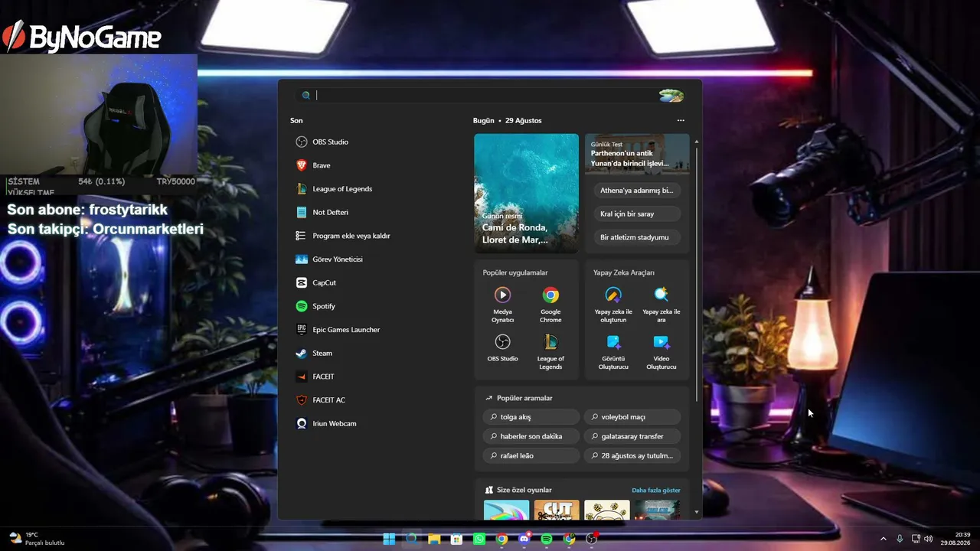This screenshot has height=551, width=980.
Task: Search for 'haberler son dakika'
Action: [x=531, y=436]
